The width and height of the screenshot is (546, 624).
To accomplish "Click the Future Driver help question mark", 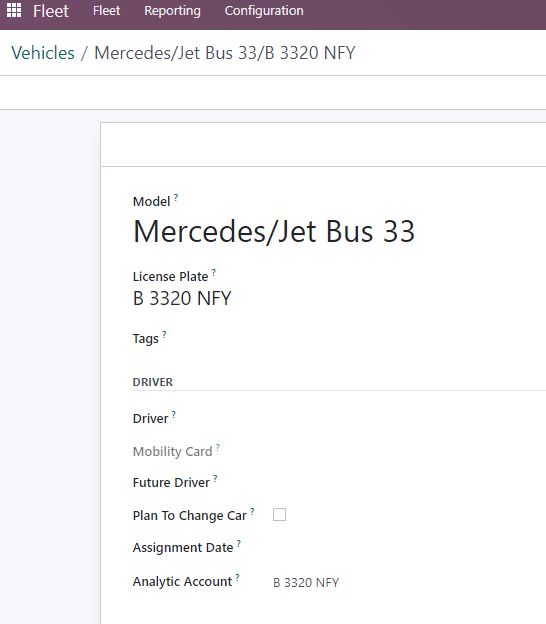I will point(215,478).
